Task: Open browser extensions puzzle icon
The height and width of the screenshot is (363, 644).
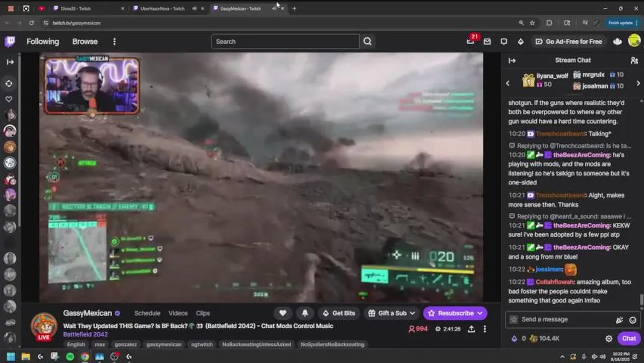Action: point(549,23)
